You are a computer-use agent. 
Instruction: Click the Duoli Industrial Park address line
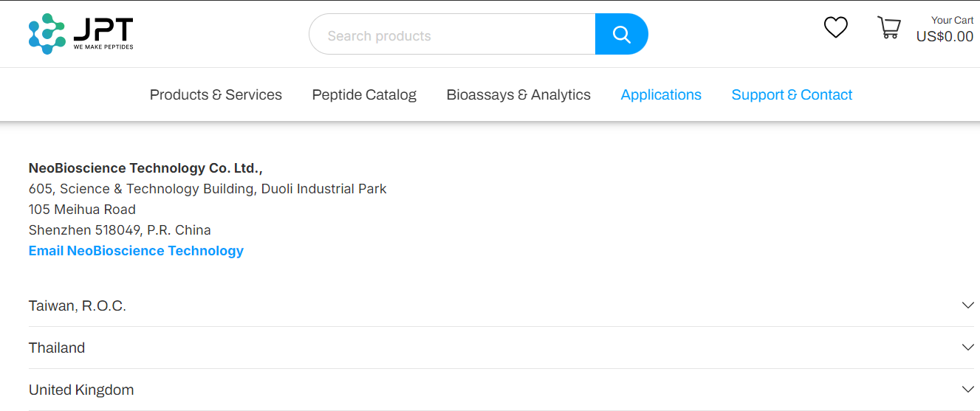click(x=208, y=189)
